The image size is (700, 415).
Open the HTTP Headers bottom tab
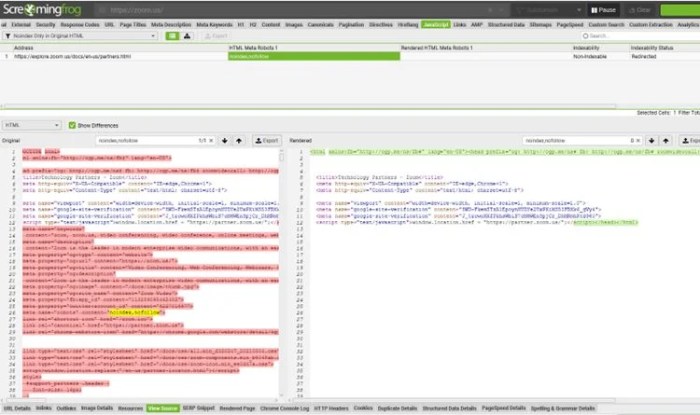(331, 408)
